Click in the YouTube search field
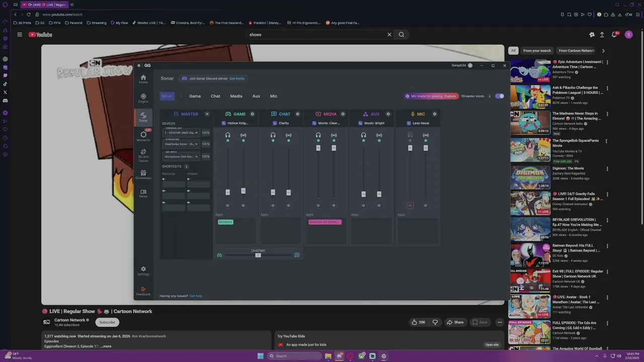The width and height of the screenshot is (644, 362). [x=317, y=35]
